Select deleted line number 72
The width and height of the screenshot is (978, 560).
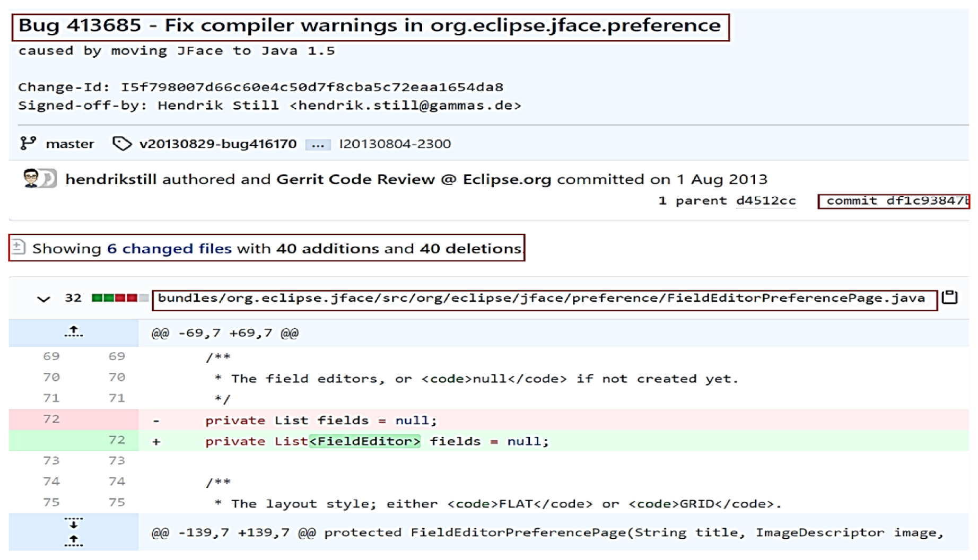(x=51, y=419)
